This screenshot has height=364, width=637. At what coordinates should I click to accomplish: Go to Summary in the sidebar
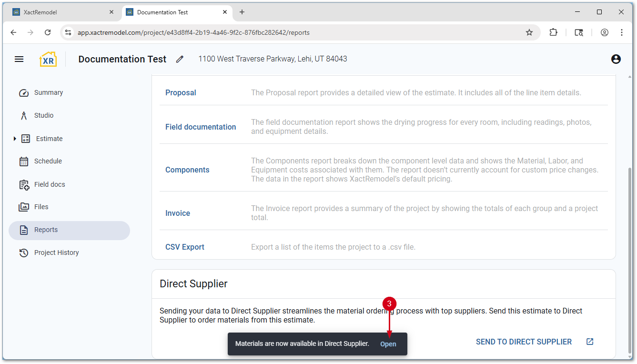[48, 92]
